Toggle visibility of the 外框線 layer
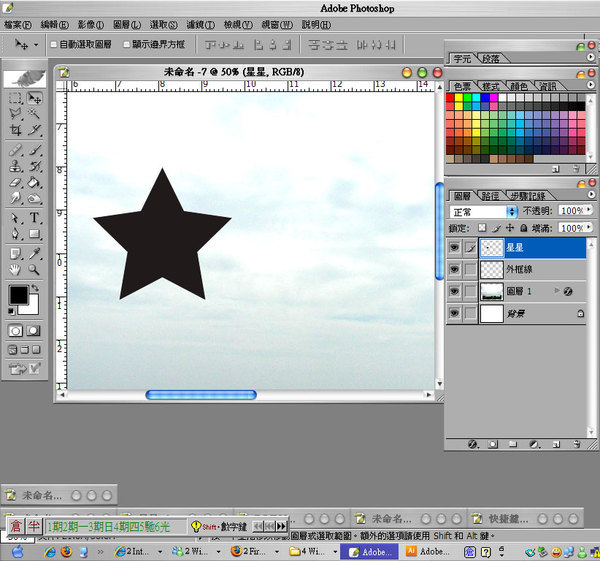The image size is (600, 561). tap(455, 269)
